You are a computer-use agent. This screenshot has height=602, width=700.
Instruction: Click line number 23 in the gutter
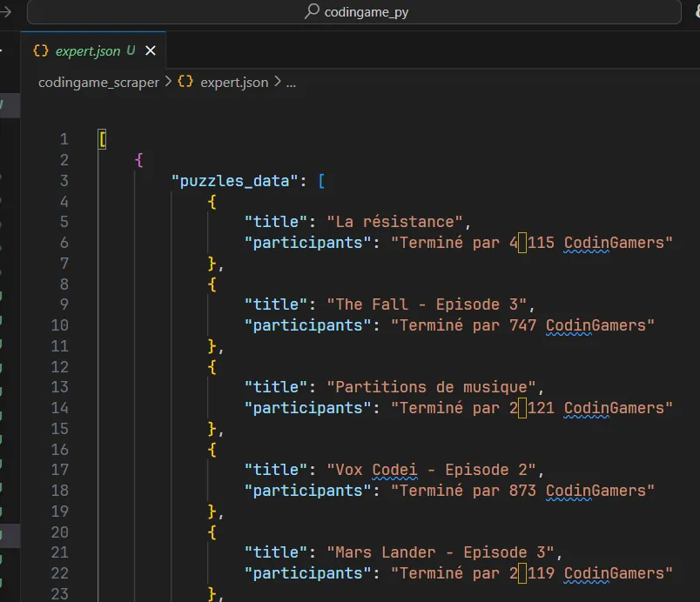[x=60, y=594]
